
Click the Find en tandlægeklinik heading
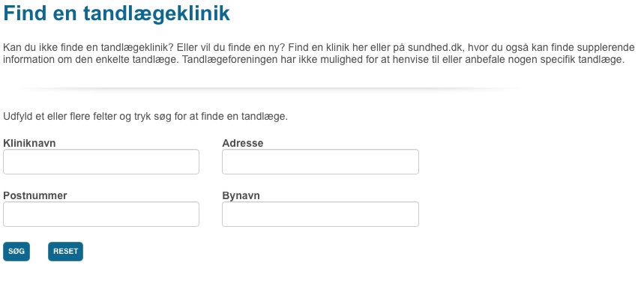[117, 13]
